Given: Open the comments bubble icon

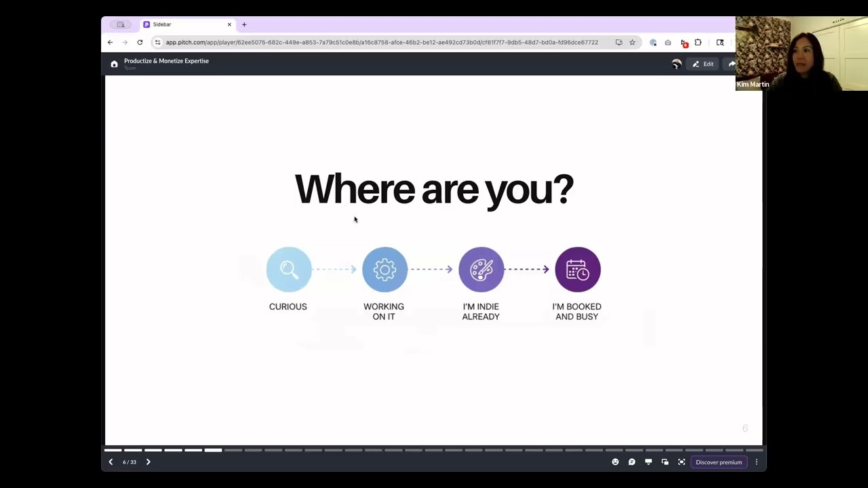Looking at the screenshot, I should tap(631, 462).
